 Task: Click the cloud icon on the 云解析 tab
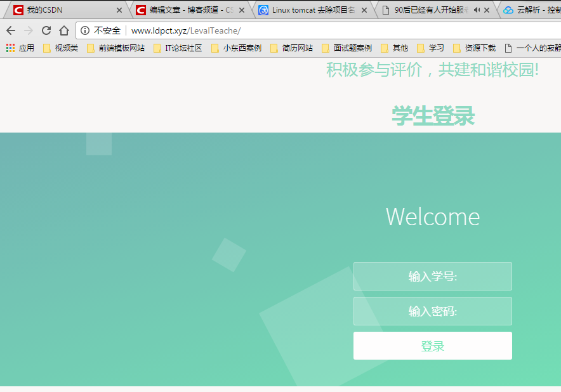point(508,10)
